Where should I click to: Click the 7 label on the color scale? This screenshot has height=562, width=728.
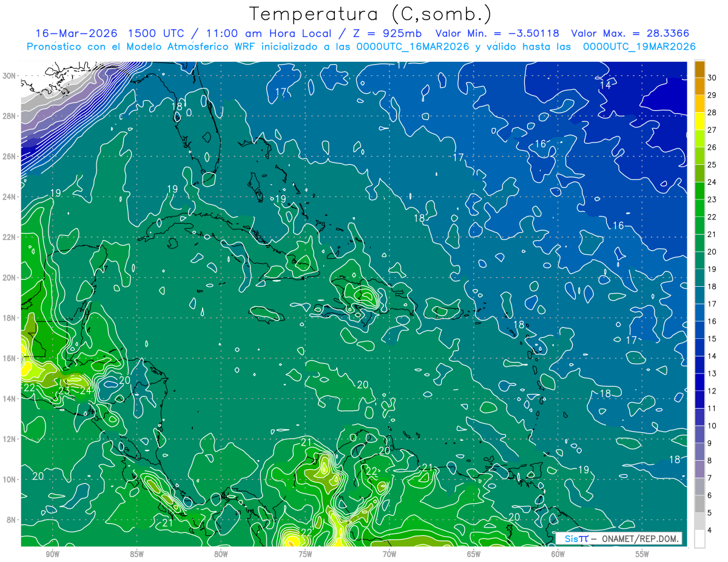point(710,478)
